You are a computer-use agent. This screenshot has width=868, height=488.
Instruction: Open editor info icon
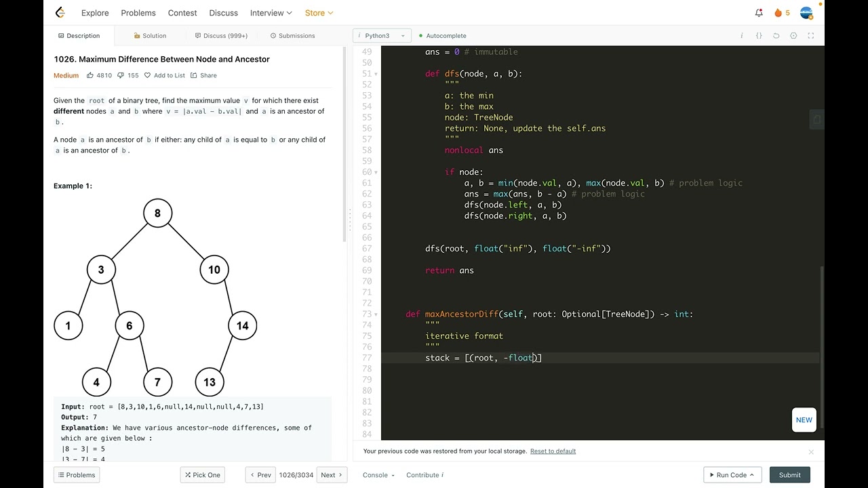point(741,36)
